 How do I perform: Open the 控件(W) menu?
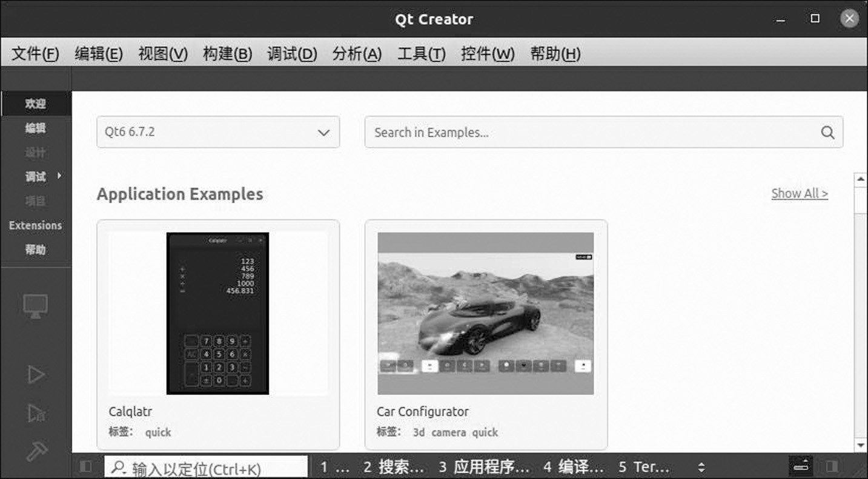click(x=488, y=54)
